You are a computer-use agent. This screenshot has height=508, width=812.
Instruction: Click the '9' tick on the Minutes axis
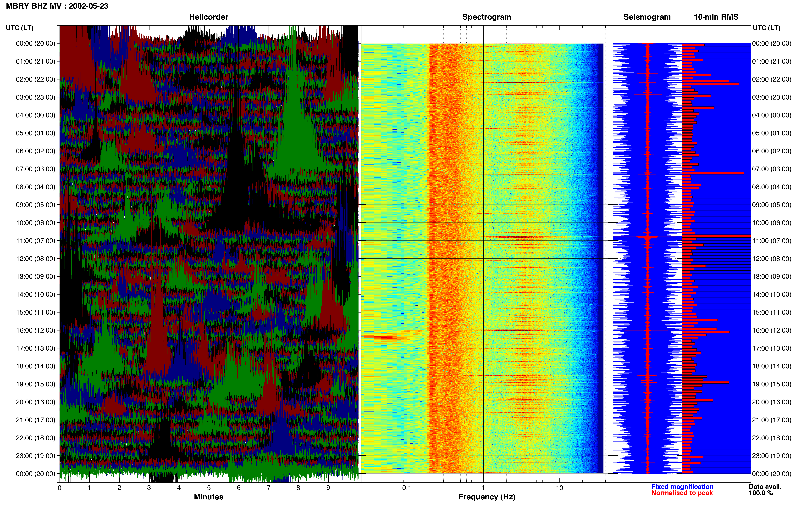click(328, 488)
